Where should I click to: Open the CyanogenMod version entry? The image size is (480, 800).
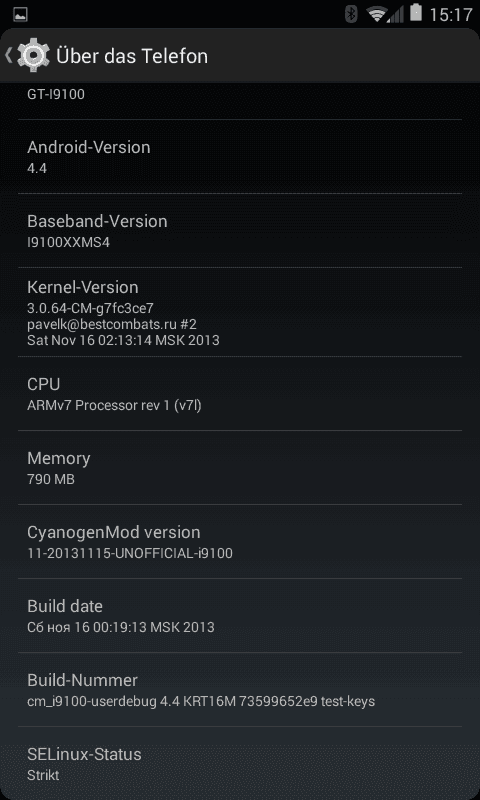[x=240, y=541]
